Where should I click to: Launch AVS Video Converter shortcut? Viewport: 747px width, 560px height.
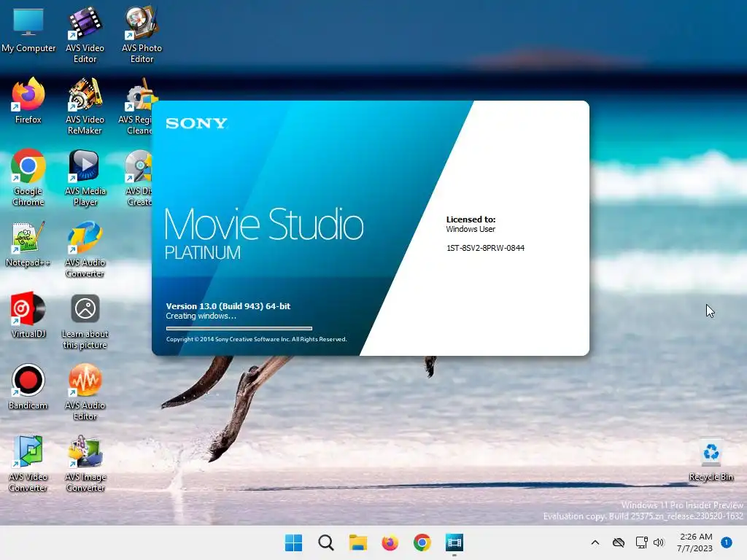point(28,463)
